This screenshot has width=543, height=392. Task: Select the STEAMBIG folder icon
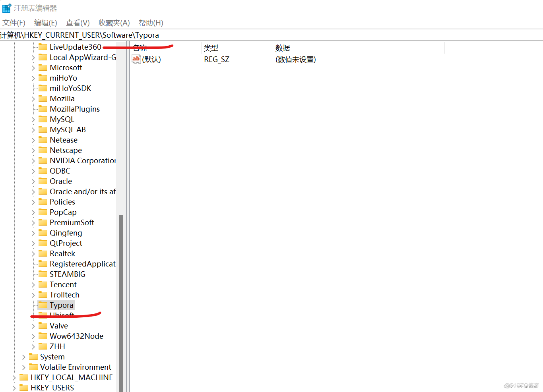[43, 274]
